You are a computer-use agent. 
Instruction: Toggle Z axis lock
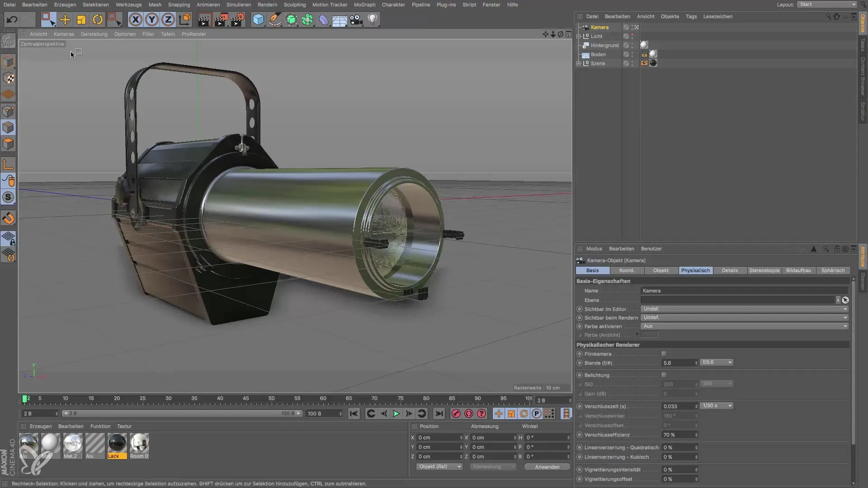pyautogui.click(x=168, y=19)
